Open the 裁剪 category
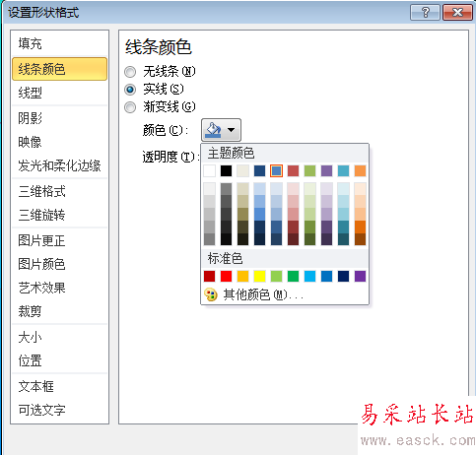This screenshot has width=476, height=455. [x=59, y=311]
